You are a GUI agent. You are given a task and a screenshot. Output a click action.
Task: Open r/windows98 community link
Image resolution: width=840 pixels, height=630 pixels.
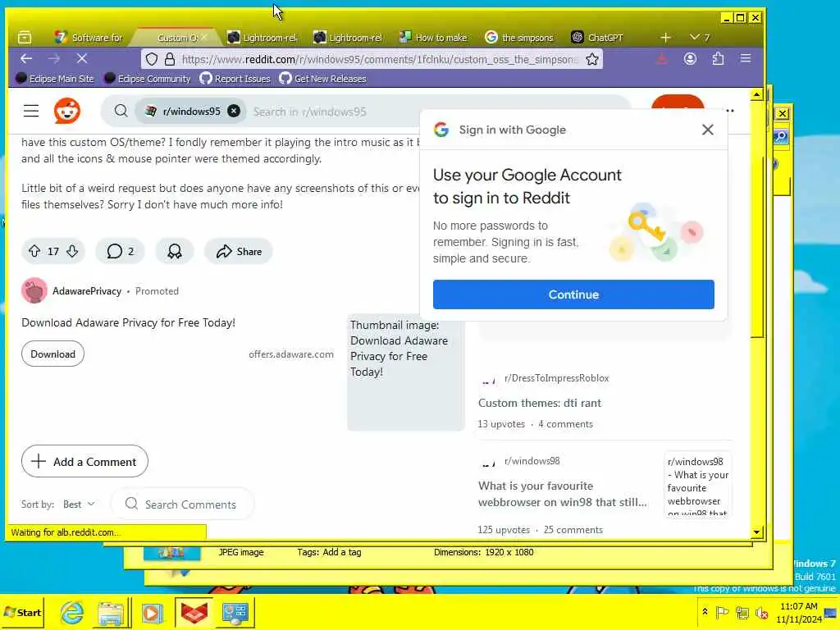coord(532,461)
